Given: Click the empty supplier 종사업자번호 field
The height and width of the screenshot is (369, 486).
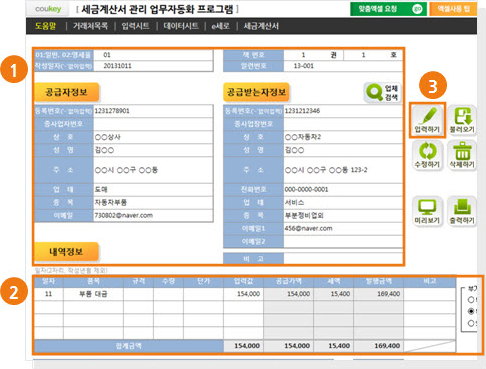Looking at the screenshot, I should point(153,124).
